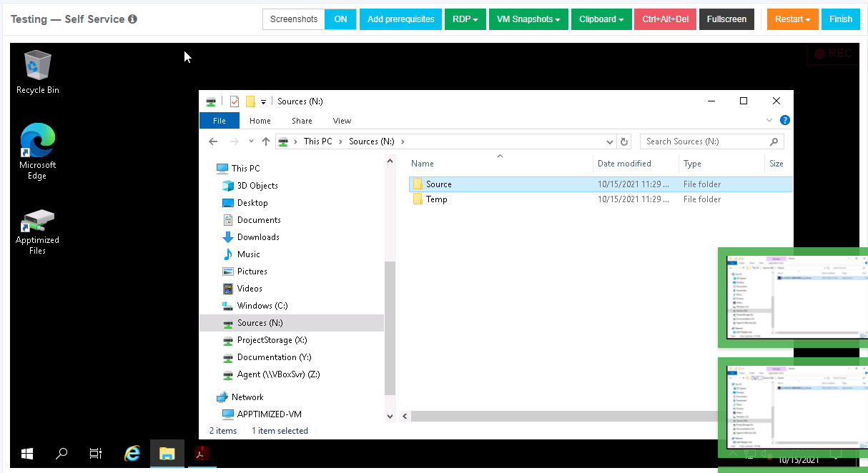Screen dimensions: 868x473
Task: Select ProjectStorage (X:) in navigation pane
Action: coord(272,340)
